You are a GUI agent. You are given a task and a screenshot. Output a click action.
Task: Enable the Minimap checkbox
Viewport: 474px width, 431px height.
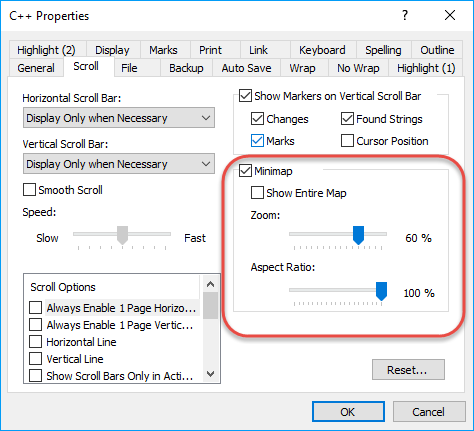coord(245,171)
